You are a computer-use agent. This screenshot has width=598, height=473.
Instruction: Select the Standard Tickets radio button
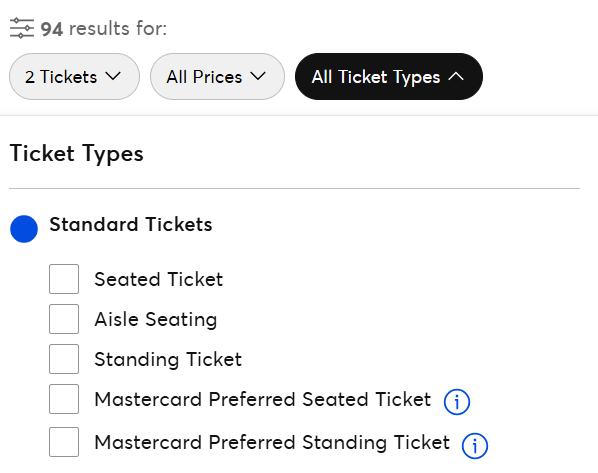(24, 229)
